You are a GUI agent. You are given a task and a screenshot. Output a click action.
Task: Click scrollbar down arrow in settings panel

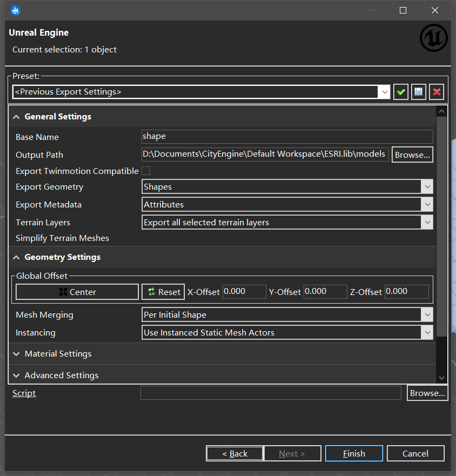pyautogui.click(x=441, y=378)
